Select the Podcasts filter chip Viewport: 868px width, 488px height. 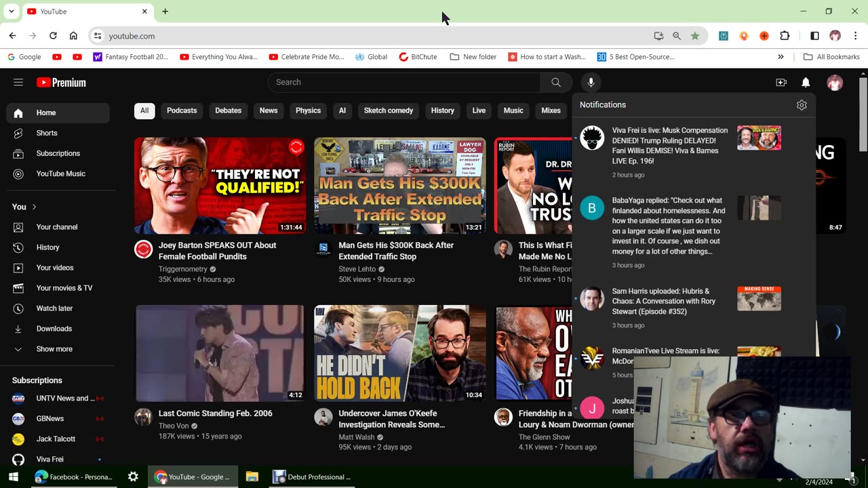pos(182,110)
